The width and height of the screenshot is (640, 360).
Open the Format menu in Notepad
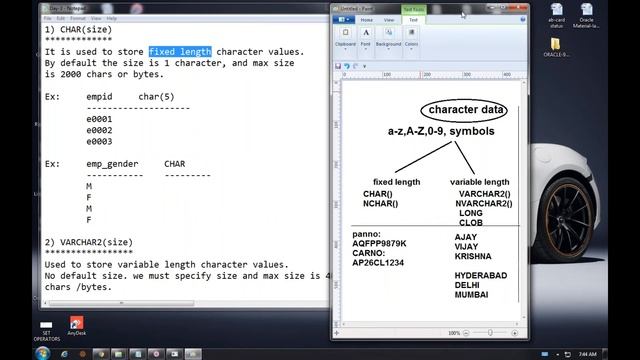click(x=78, y=18)
